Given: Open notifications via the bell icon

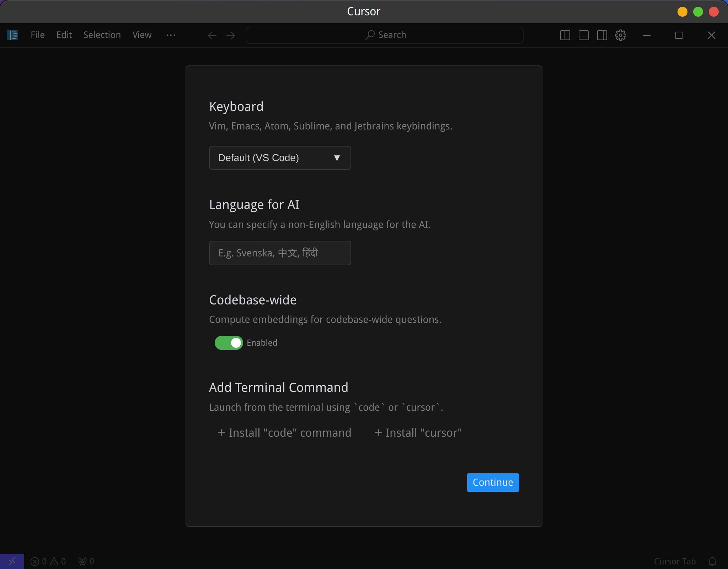Looking at the screenshot, I should tap(712, 562).
